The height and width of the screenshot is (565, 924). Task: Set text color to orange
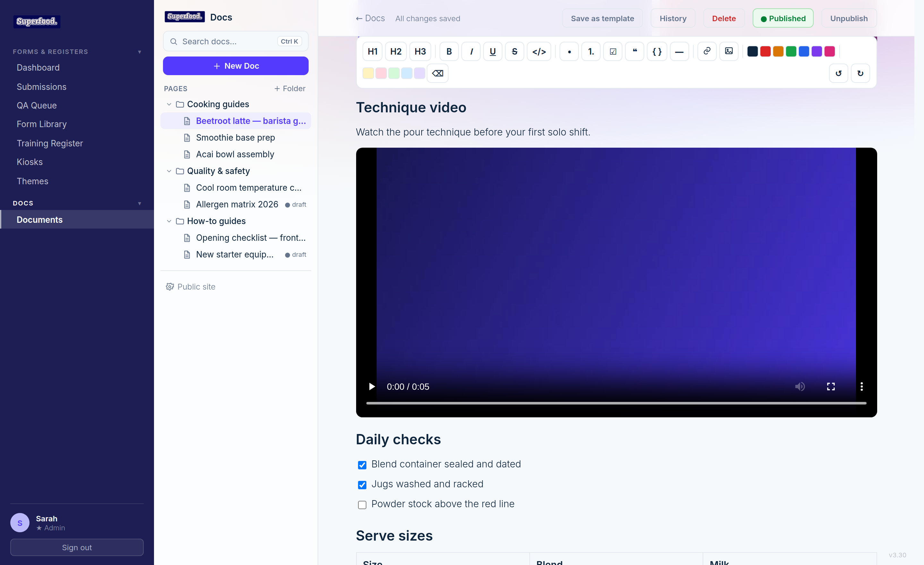point(778,51)
